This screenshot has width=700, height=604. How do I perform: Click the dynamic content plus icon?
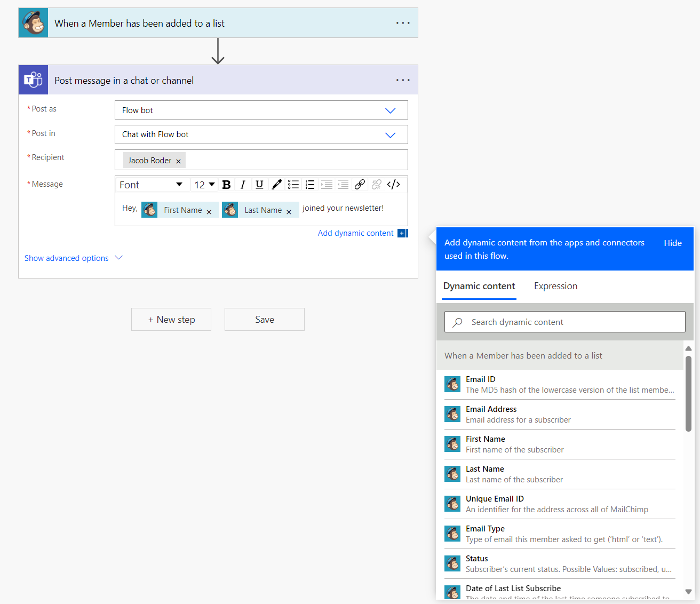[402, 233]
